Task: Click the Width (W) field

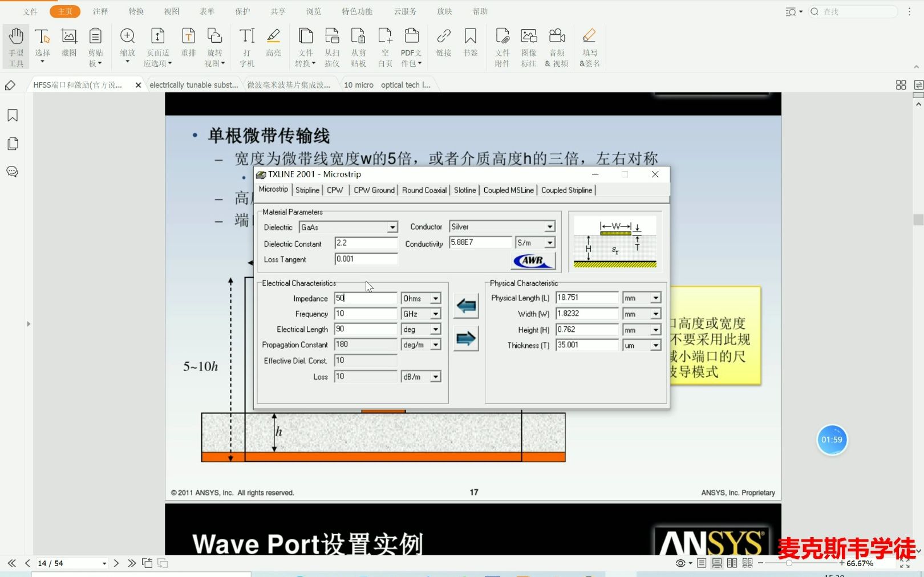Action: (x=587, y=314)
